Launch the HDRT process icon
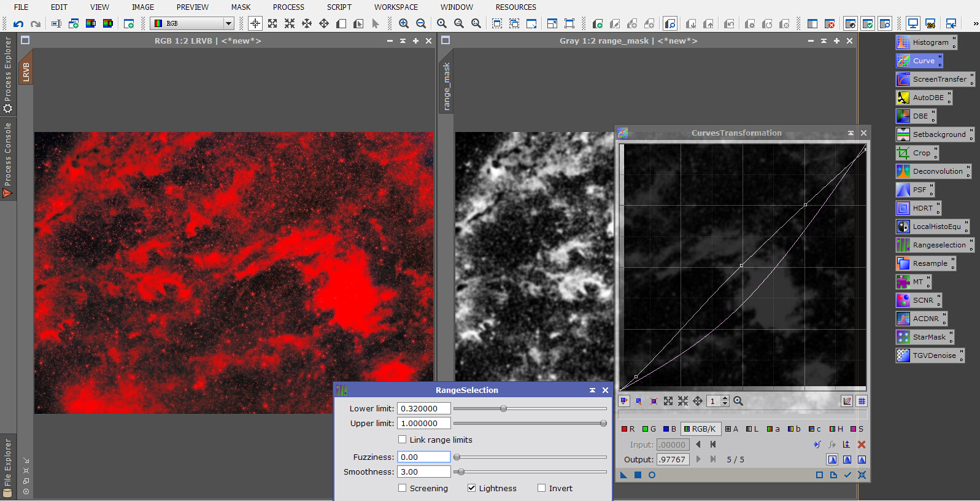 [918, 208]
